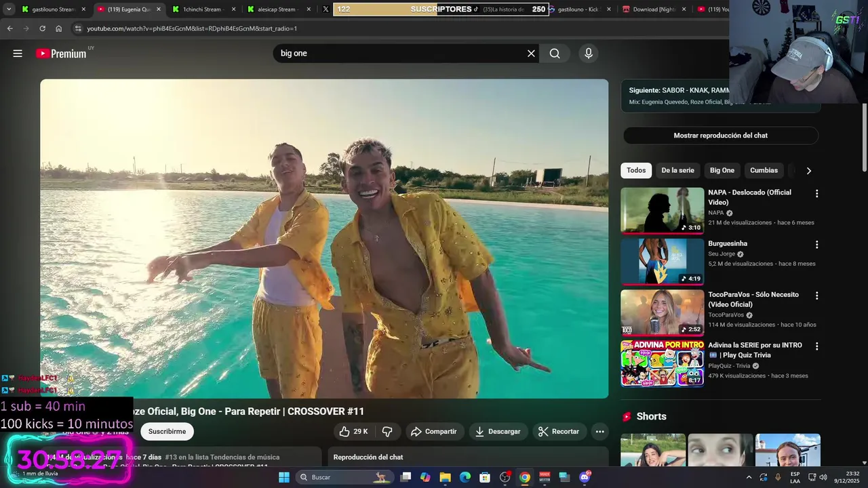Open Burguesinha video thumbnail
This screenshot has width=868, height=488.
coord(663,262)
